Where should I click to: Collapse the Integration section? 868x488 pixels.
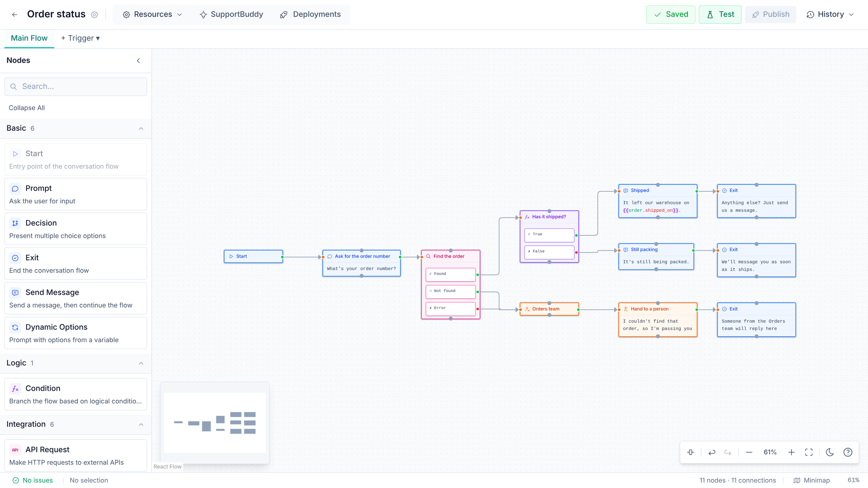tap(141, 424)
